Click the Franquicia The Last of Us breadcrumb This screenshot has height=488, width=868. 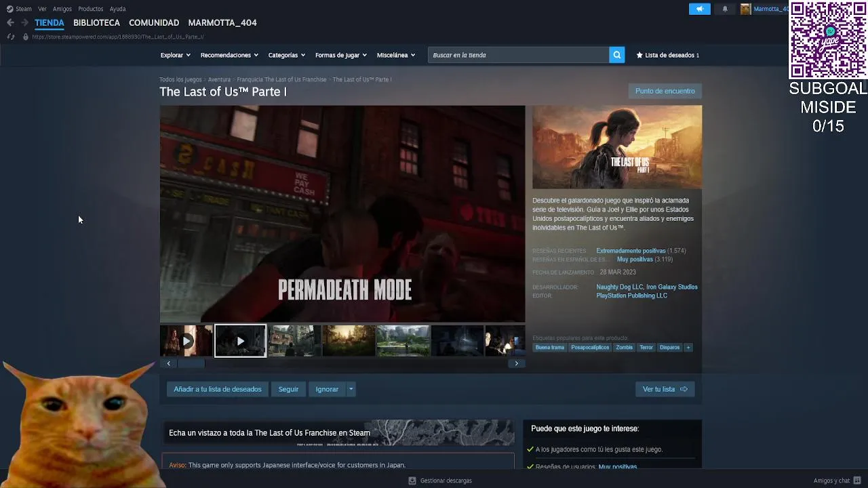pos(281,79)
